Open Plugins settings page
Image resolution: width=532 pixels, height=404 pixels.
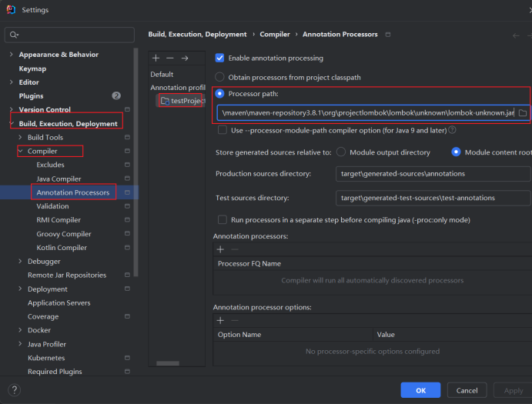[x=31, y=96]
